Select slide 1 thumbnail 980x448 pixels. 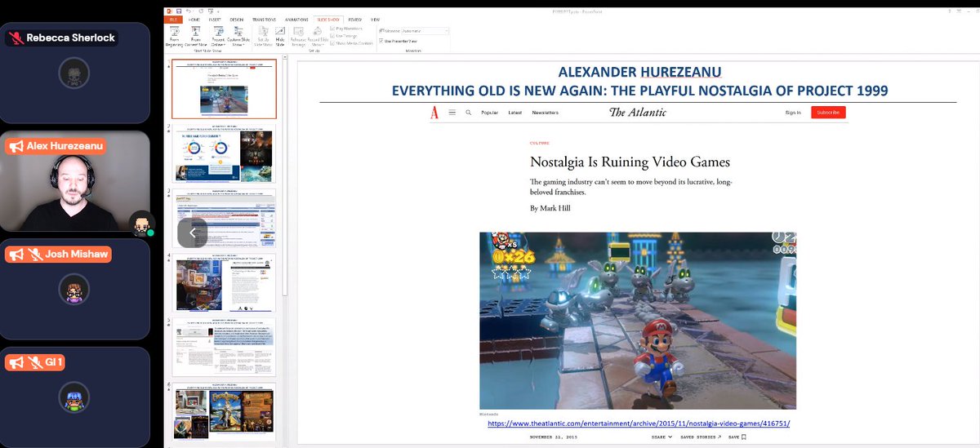(x=224, y=89)
